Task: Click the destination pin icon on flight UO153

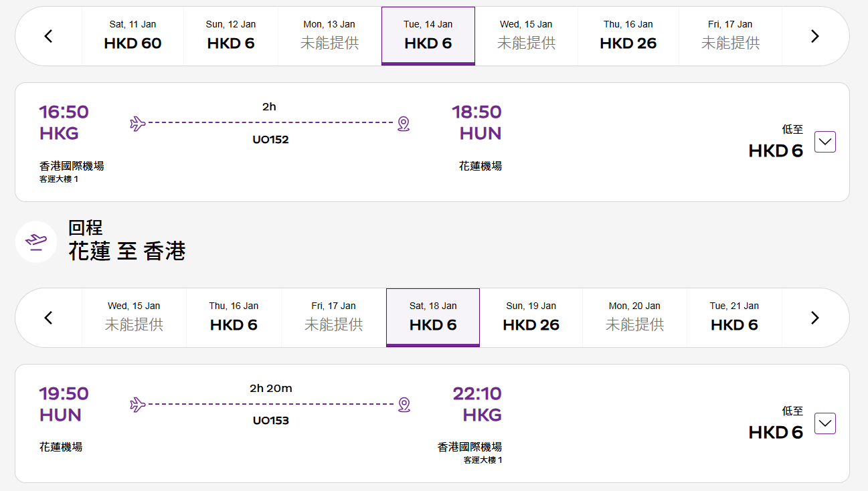Action: coord(403,405)
